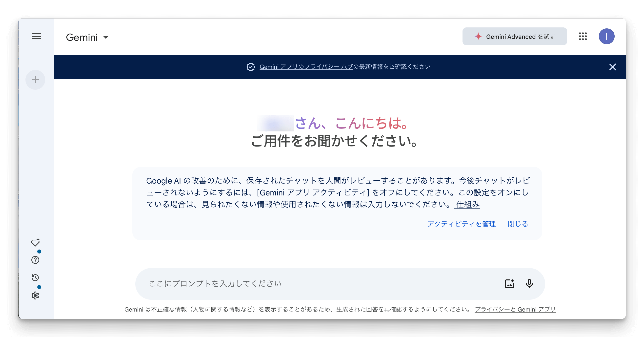Open the Help question mark icon
This screenshot has height=337, width=644.
pyautogui.click(x=35, y=260)
